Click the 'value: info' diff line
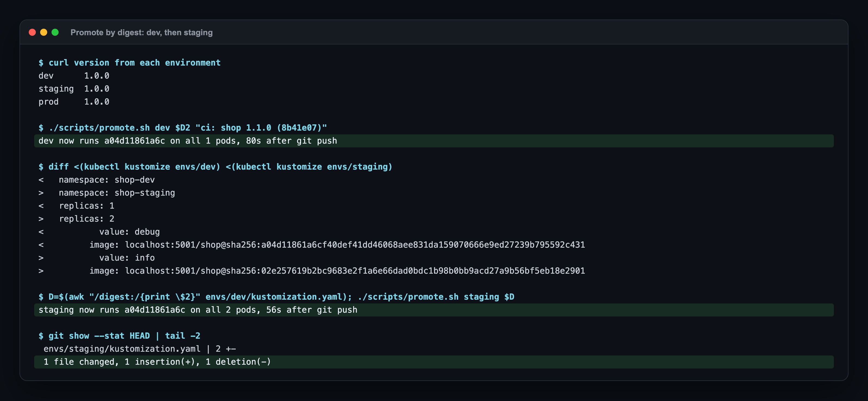The width and height of the screenshot is (868, 401). (x=97, y=258)
